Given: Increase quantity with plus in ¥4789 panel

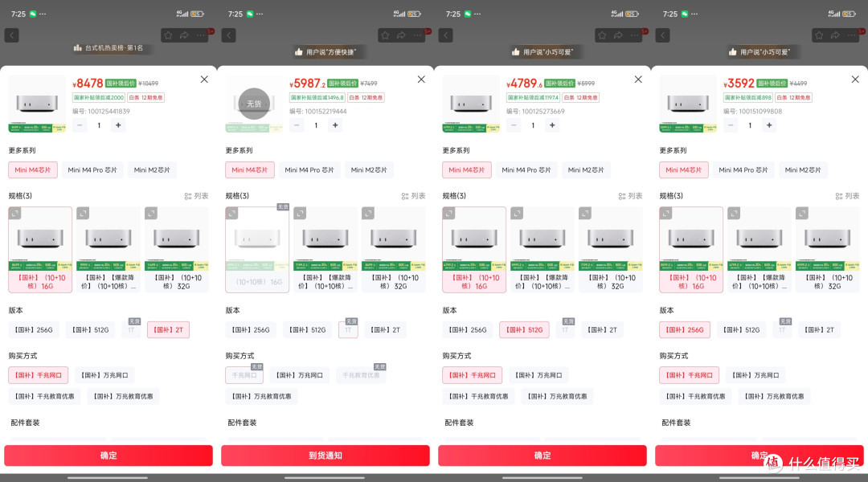Looking at the screenshot, I should click(552, 125).
